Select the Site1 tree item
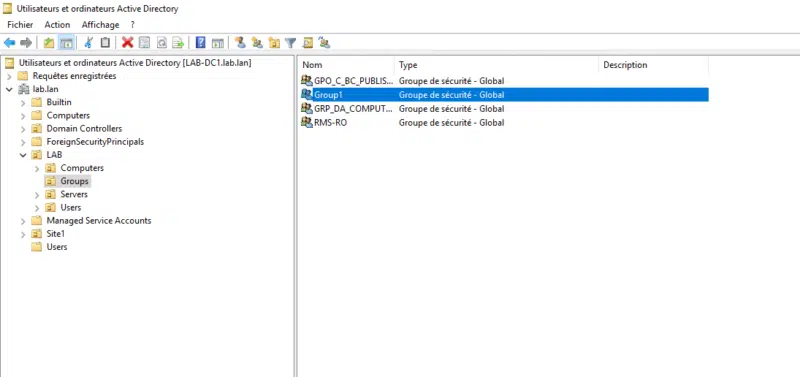 (56, 234)
